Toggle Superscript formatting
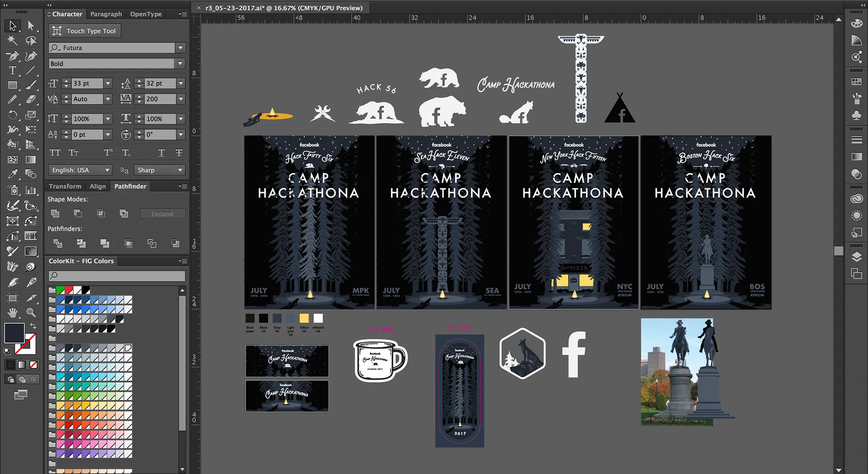The width and height of the screenshot is (868, 474). coord(108,153)
